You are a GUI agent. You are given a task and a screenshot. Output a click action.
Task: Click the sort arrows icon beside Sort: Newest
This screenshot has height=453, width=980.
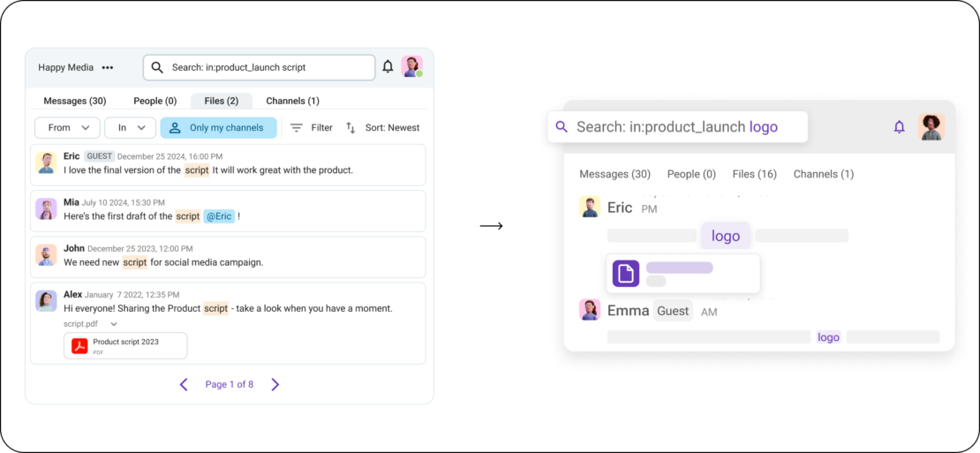click(x=351, y=128)
